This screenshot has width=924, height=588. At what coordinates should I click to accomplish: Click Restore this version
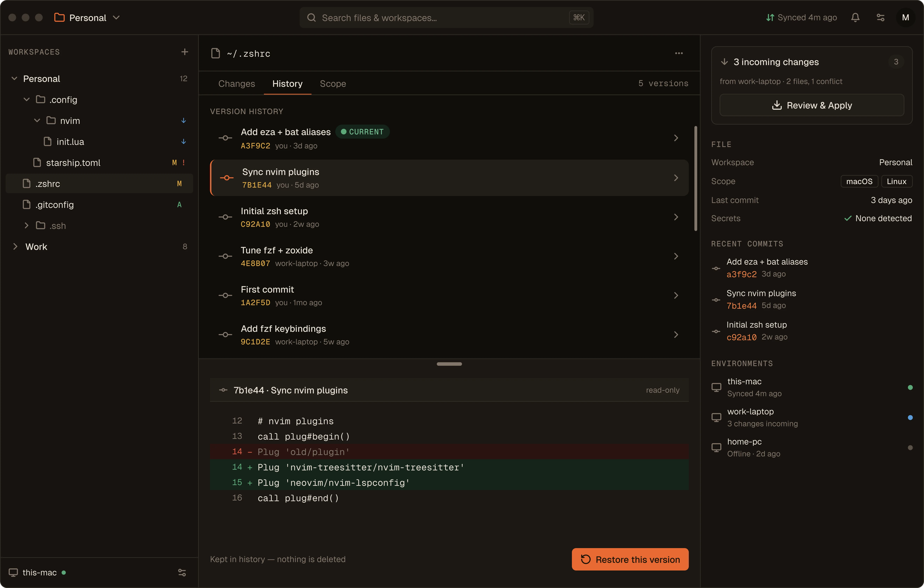pyautogui.click(x=630, y=559)
